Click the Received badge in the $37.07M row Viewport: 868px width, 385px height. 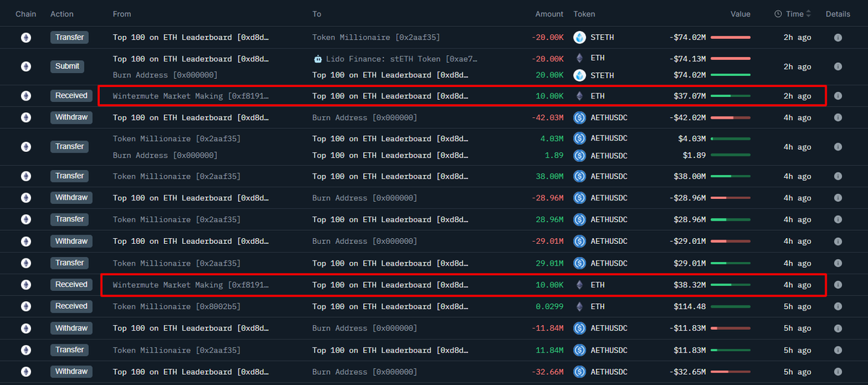71,96
